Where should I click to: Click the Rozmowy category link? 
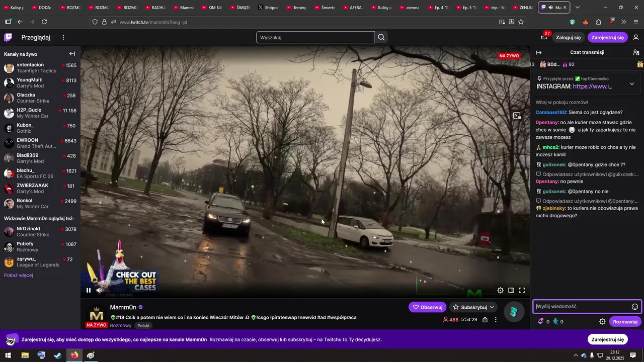tap(121, 325)
